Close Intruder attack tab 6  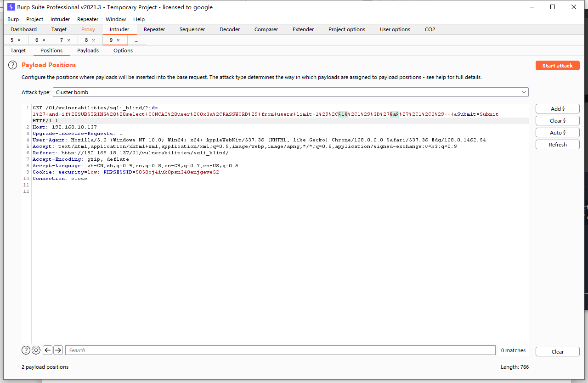click(44, 40)
